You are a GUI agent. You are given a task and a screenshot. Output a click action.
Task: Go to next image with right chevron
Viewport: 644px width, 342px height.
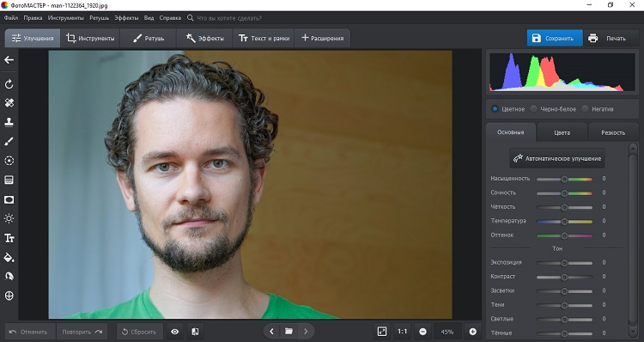pyautogui.click(x=306, y=332)
